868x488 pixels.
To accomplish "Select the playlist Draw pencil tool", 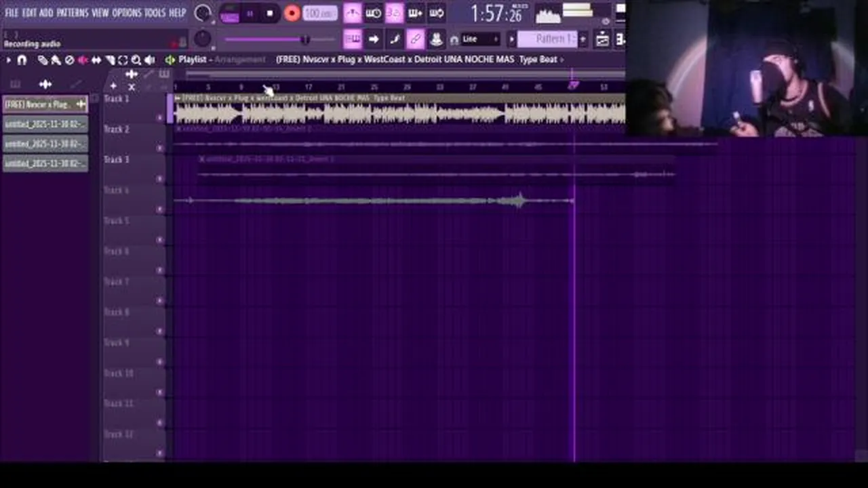I will click(42, 60).
